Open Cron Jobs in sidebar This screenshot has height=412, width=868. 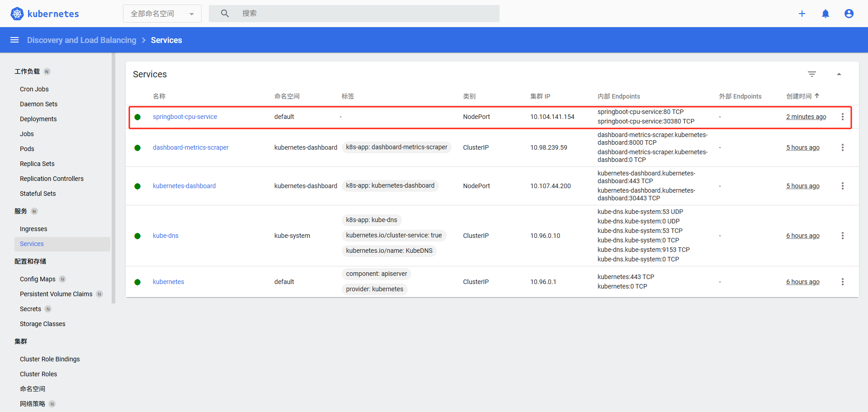pyautogui.click(x=34, y=89)
